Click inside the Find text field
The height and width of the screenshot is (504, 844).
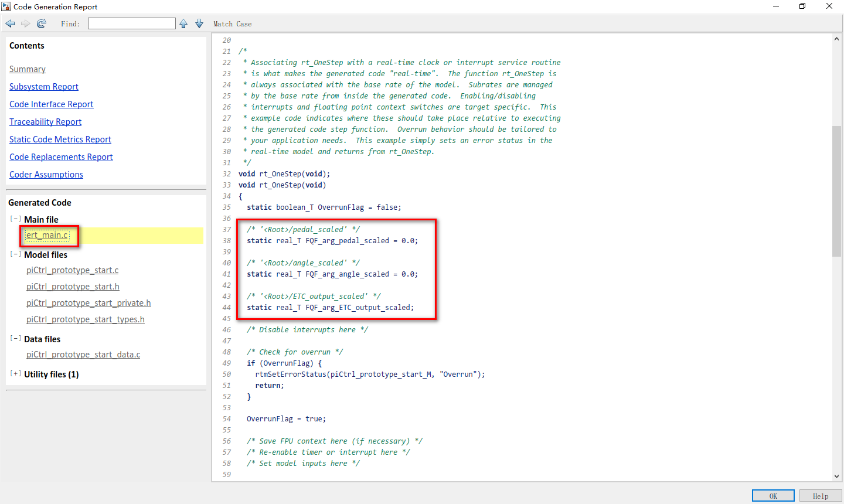(132, 23)
